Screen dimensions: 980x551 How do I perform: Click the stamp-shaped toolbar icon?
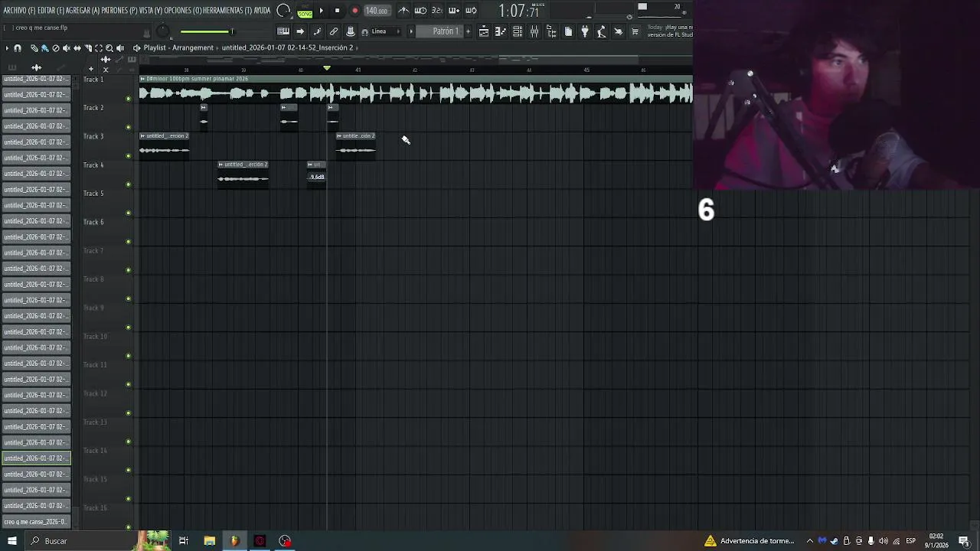pyautogui.click(x=351, y=31)
